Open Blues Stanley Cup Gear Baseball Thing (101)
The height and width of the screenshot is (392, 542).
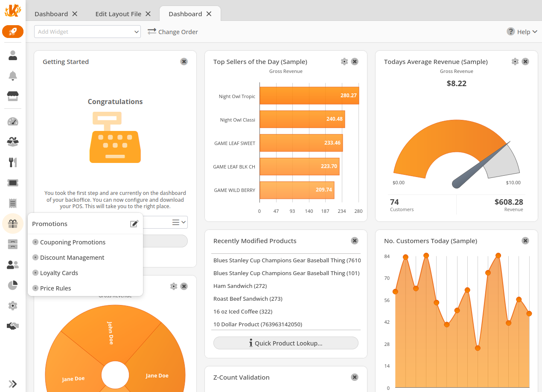[x=286, y=273]
